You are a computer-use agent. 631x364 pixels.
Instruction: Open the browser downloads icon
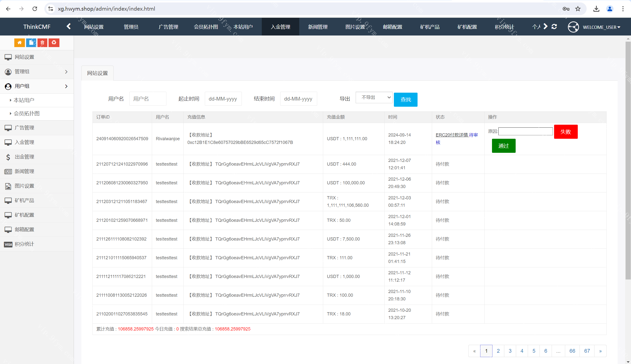click(596, 9)
